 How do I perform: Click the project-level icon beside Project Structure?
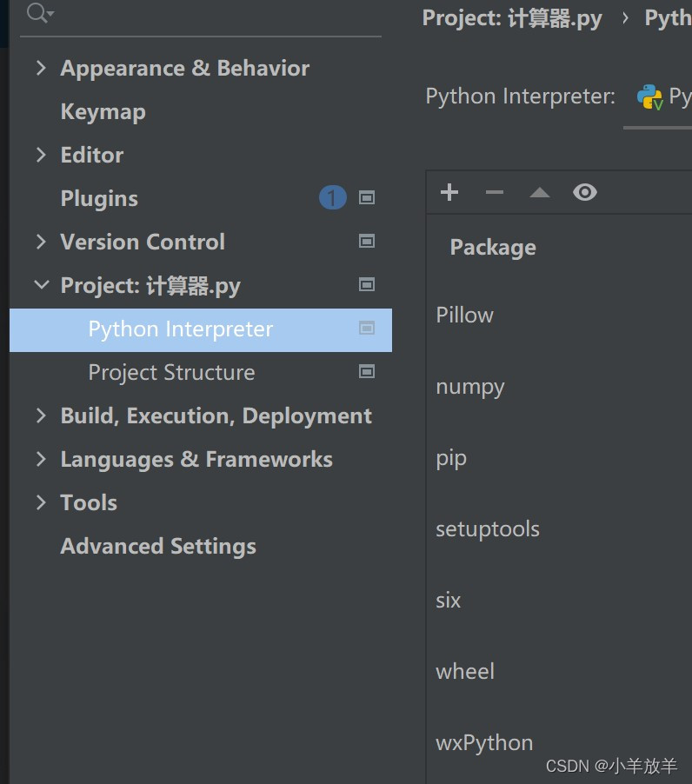point(367,372)
